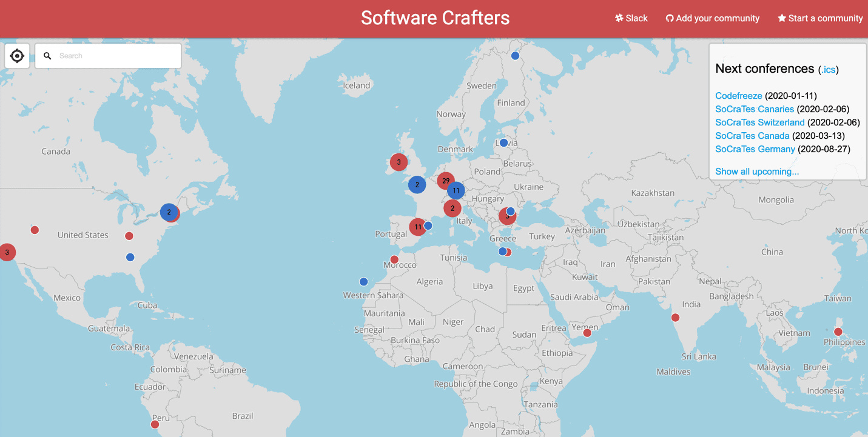The height and width of the screenshot is (437, 868).
Task: Click the Slack logo icon
Action: [x=619, y=18]
